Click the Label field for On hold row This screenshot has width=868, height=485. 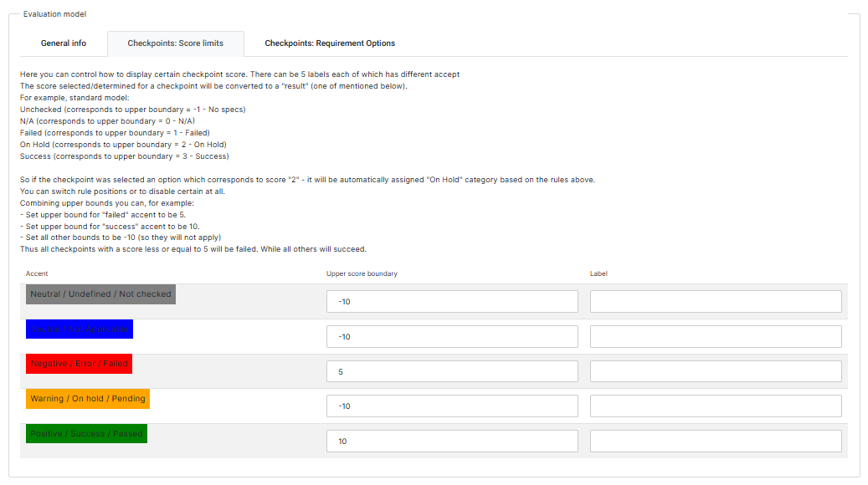tap(716, 406)
